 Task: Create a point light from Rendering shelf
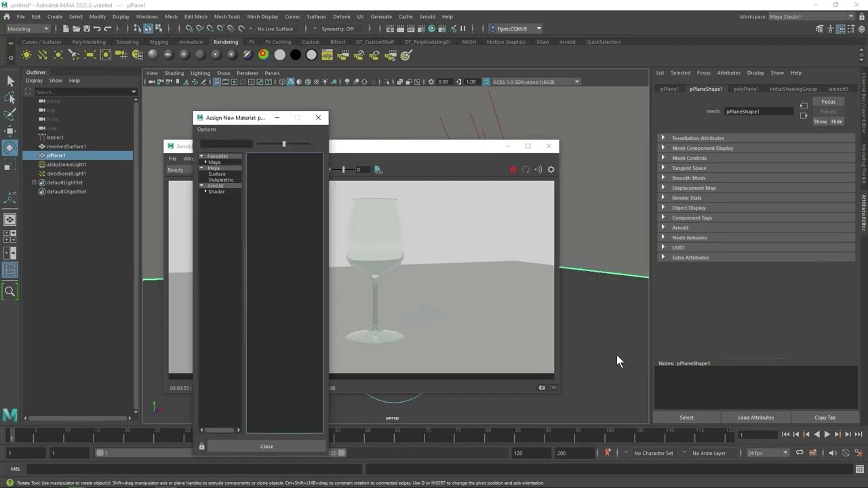pyautogui.click(x=58, y=55)
